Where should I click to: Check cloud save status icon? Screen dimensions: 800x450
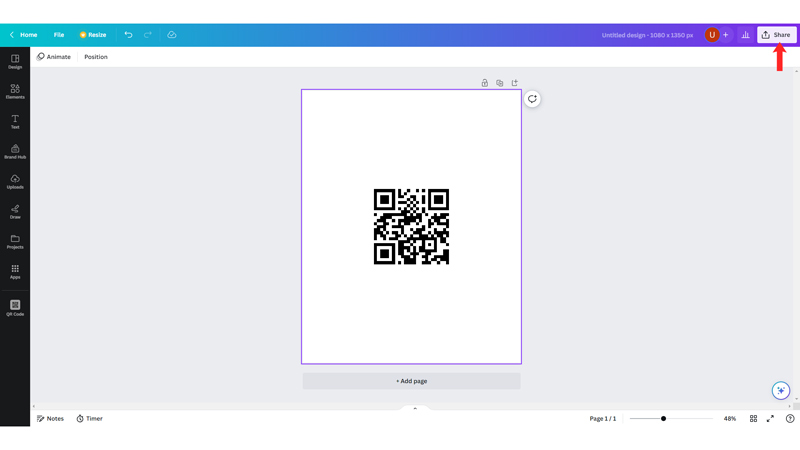172,35
